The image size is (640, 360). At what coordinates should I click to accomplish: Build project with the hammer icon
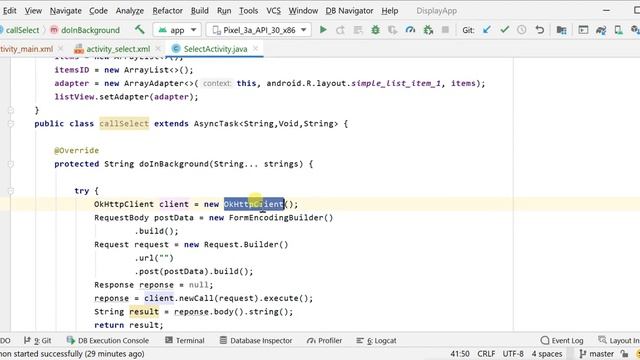pos(140,29)
